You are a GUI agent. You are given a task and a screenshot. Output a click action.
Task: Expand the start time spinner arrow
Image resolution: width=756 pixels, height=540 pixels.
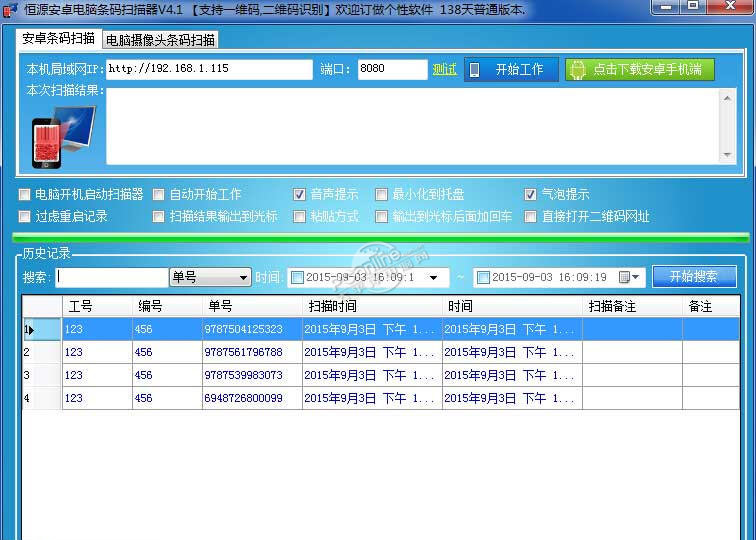point(433,277)
